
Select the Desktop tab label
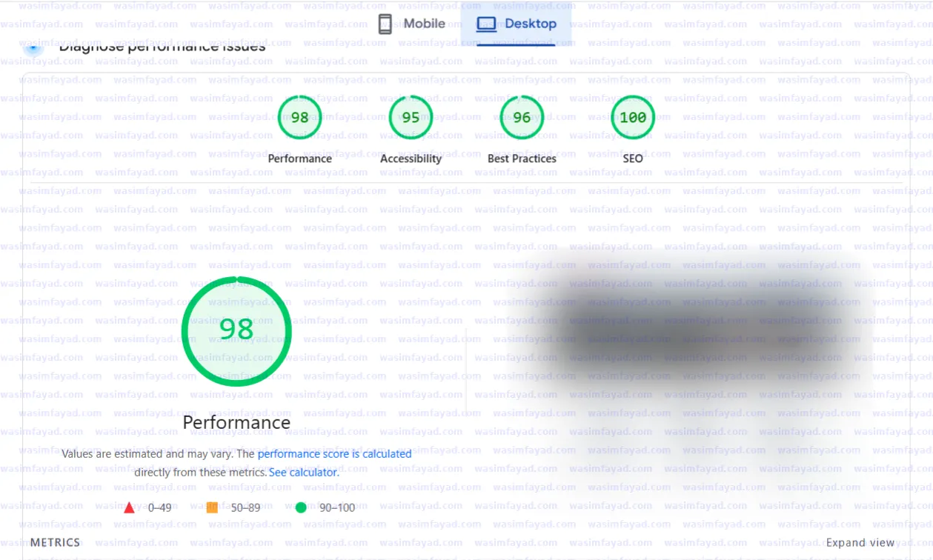pos(531,24)
